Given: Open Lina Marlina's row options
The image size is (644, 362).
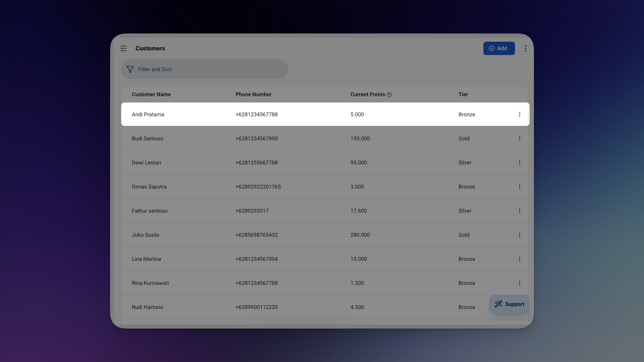Looking at the screenshot, I should (x=520, y=259).
